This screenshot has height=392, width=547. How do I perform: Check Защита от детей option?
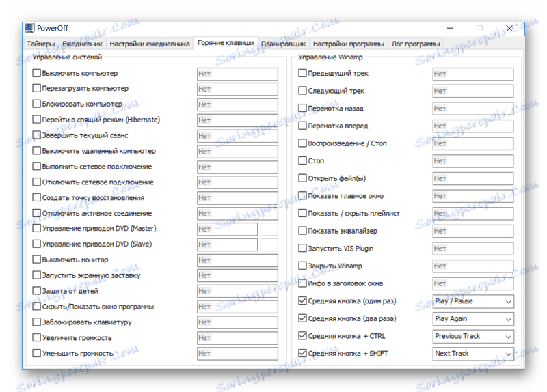tap(37, 291)
